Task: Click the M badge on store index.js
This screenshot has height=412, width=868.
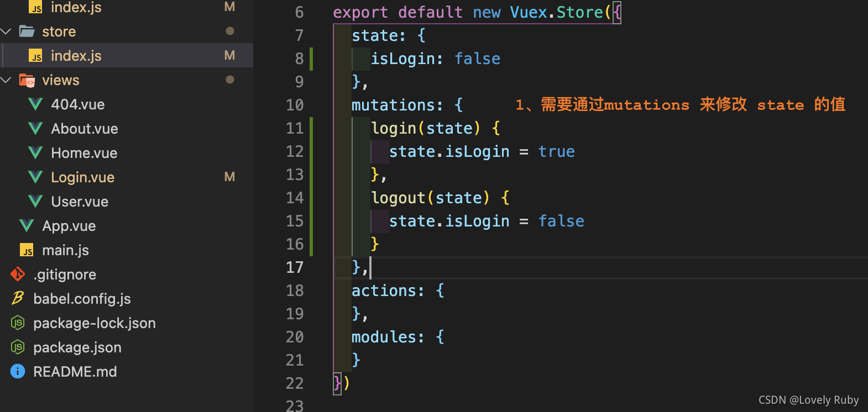Action: [x=229, y=55]
